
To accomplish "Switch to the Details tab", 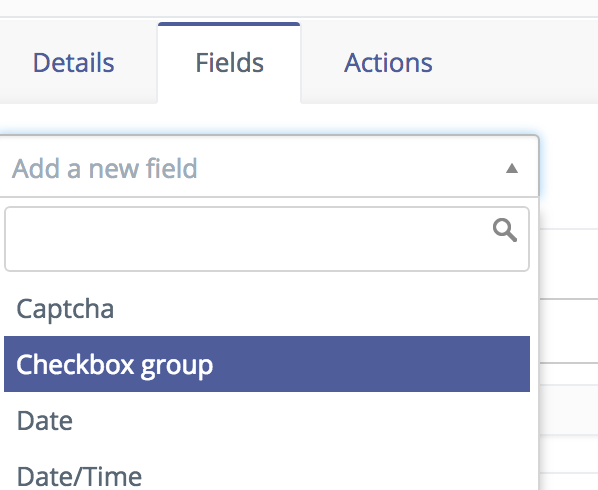I will coord(74,63).
